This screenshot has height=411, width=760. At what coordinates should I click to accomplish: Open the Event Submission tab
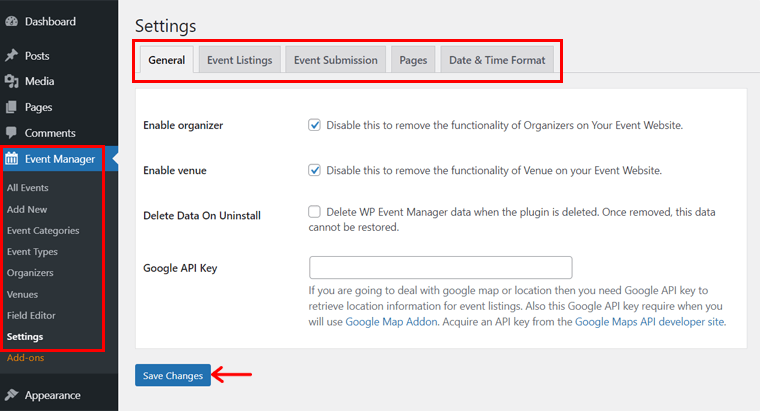pyautogui.click(x=335, y=60)
